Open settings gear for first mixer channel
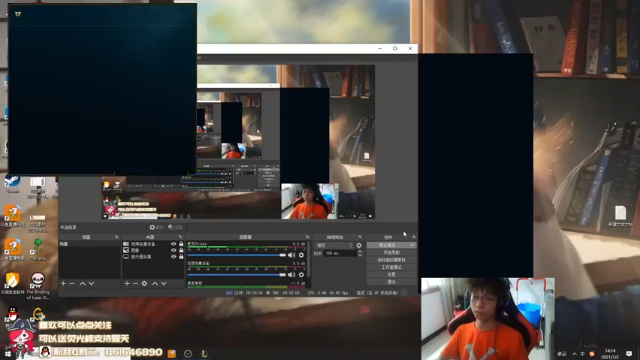Image resolution: width=640 pixels, height=360 pixels. click(301, 255)
